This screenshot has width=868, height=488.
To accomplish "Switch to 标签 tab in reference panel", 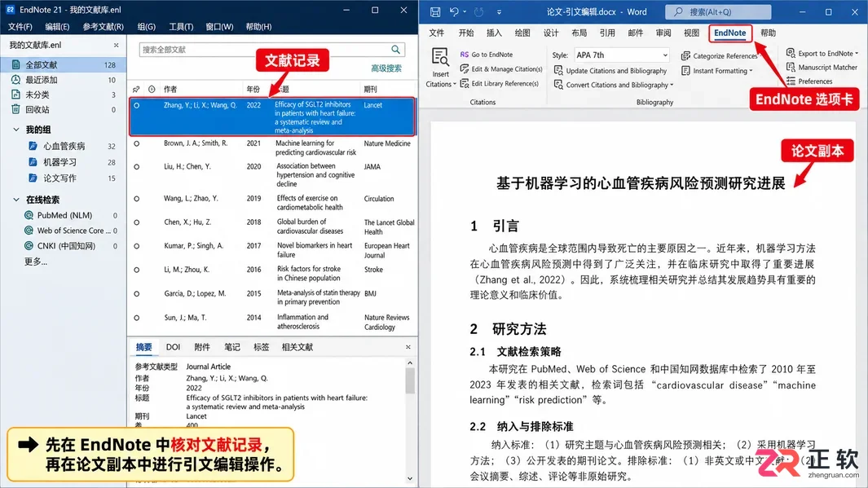I will pos(262,347).
